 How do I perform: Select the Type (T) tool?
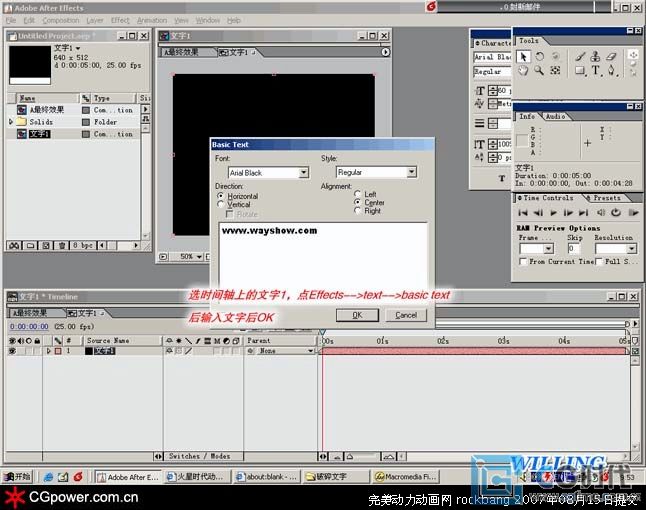coord(596,70)
